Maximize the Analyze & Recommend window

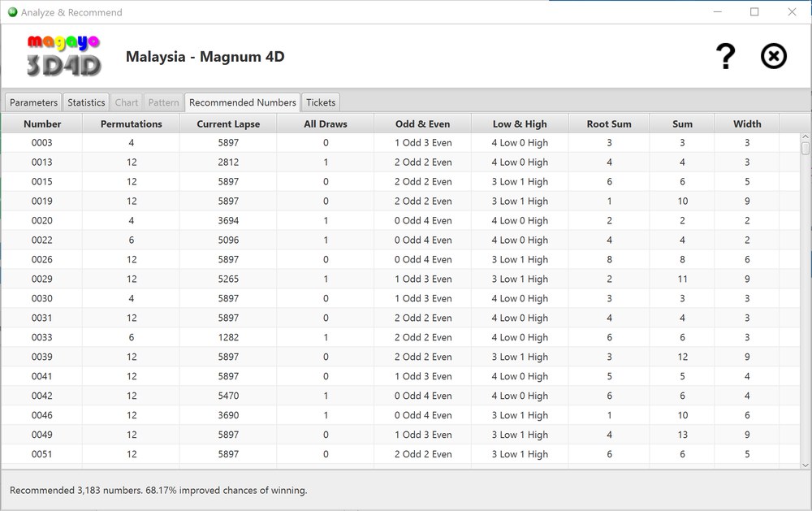(x=754, y=12)
